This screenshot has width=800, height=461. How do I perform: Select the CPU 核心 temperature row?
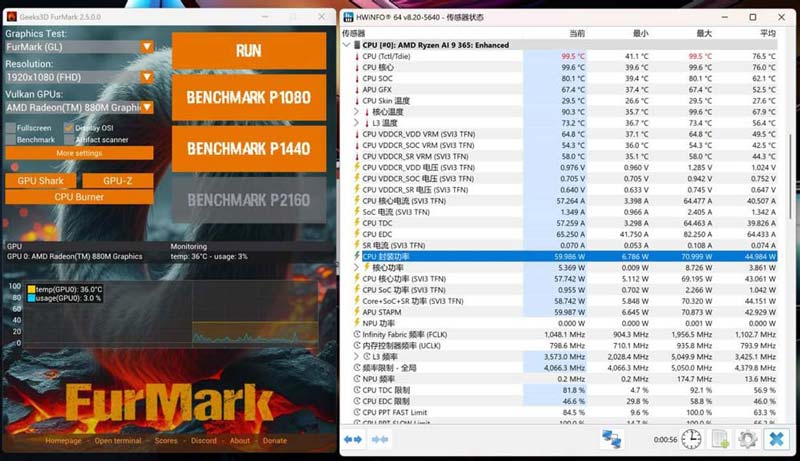565,67
